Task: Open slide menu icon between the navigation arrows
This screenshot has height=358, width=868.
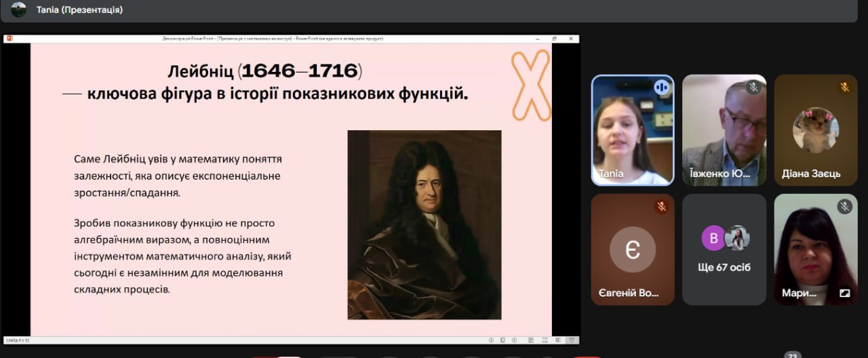Action: [502, 340]
